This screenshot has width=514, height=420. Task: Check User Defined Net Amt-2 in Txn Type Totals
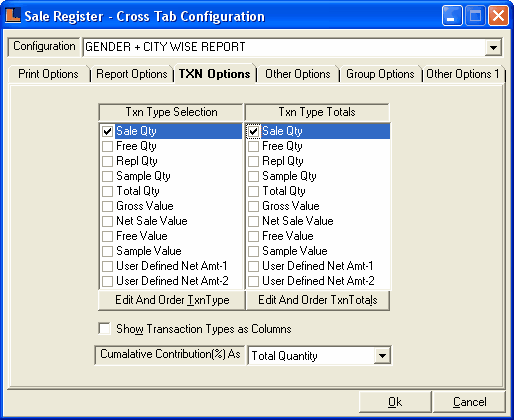[253, 281]
